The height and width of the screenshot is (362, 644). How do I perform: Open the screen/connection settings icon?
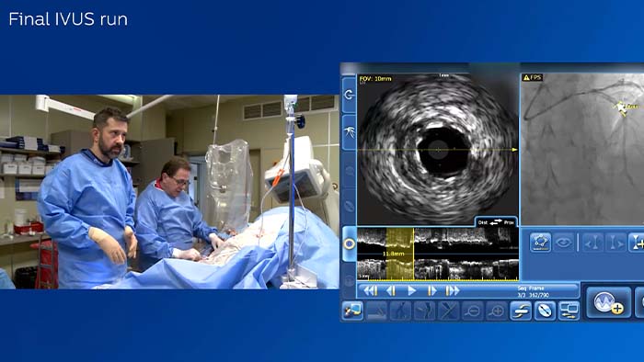coord(352,311)
